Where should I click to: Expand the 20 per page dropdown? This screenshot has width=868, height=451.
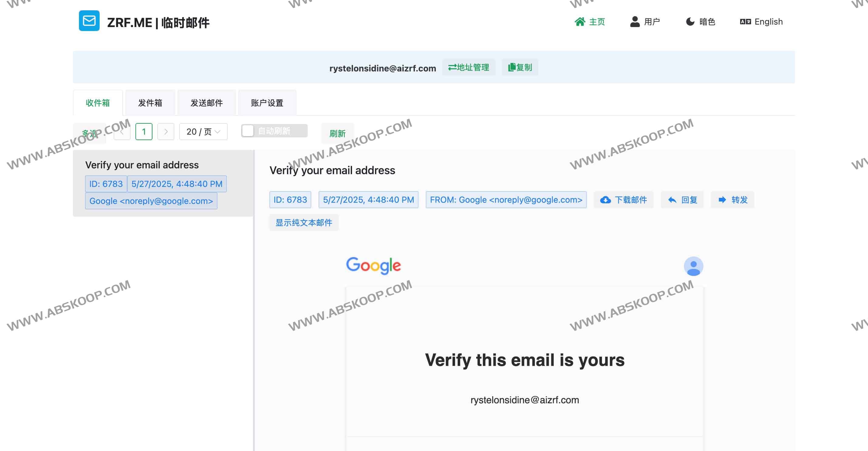tap(203, 132)
